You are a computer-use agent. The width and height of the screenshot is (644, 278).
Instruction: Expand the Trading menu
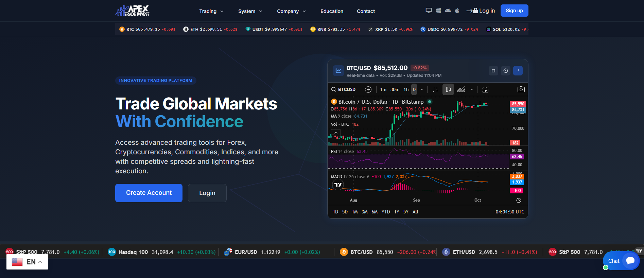point(211,11)
